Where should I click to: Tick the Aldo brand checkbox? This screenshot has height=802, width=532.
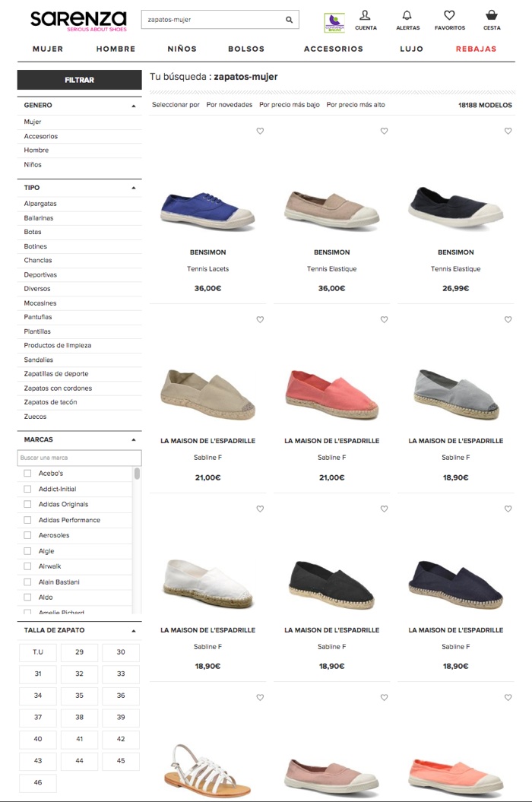tap(27, 598)
